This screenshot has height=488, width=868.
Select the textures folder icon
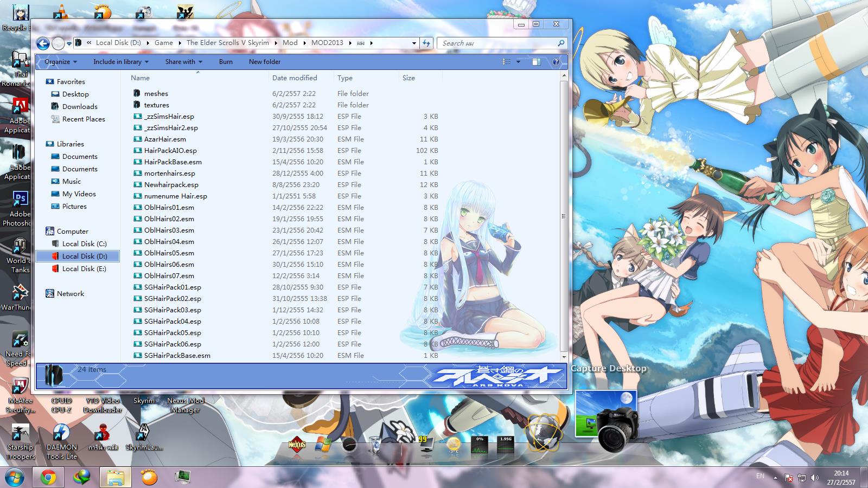137,105
